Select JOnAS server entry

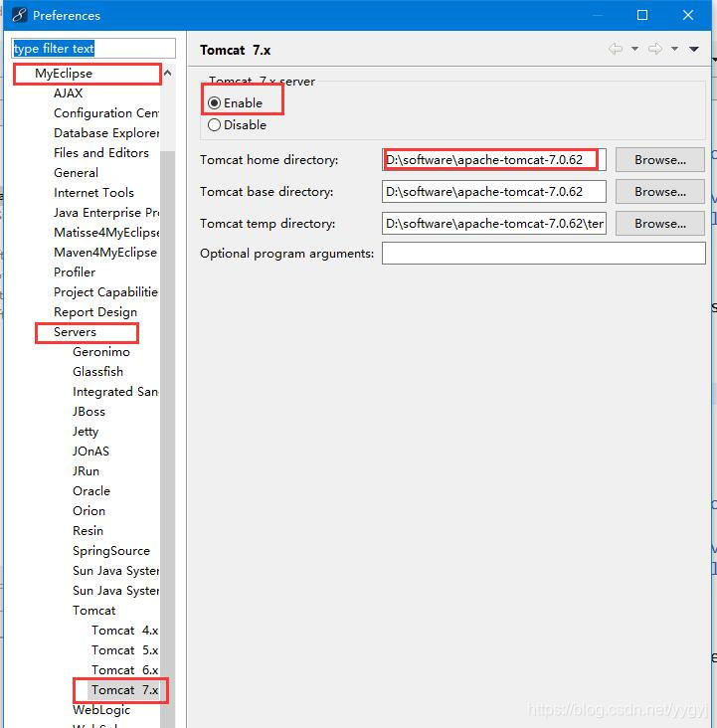pos(91,452)
